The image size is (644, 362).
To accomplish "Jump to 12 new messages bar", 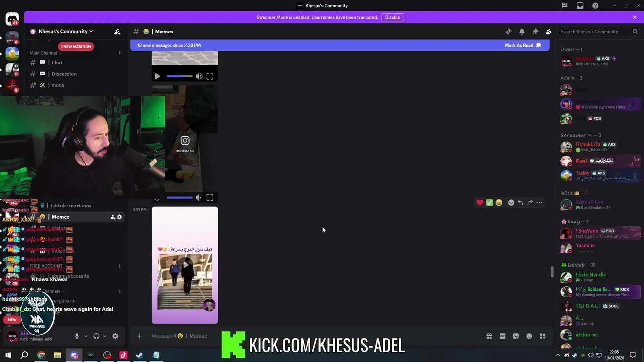I will click(341, 45).
